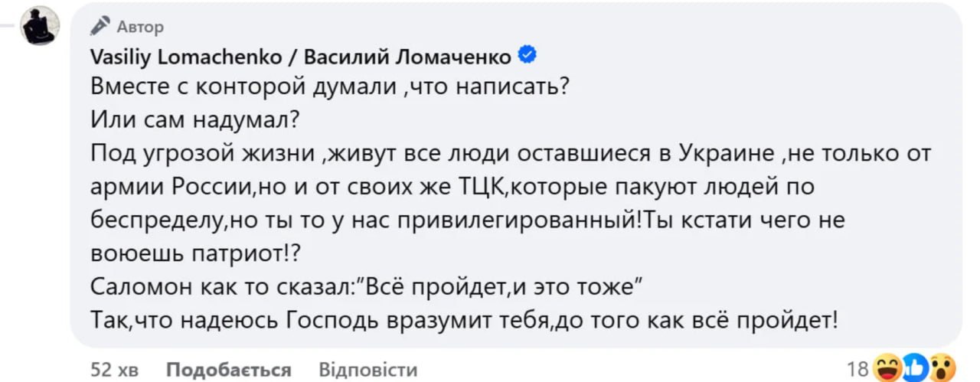Click the line starting 'Под угрозой жизни'
The width and height of the screenshot is (980, 382).
(x=511, y=153)
